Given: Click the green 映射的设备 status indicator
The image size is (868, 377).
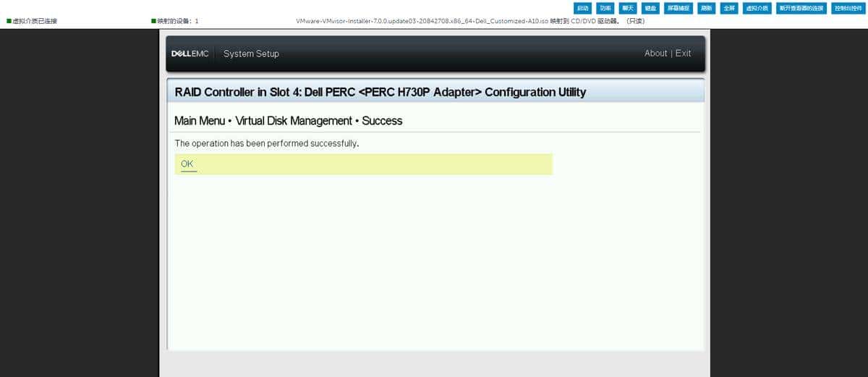Looking at the screenshot, I should [153, 21].
